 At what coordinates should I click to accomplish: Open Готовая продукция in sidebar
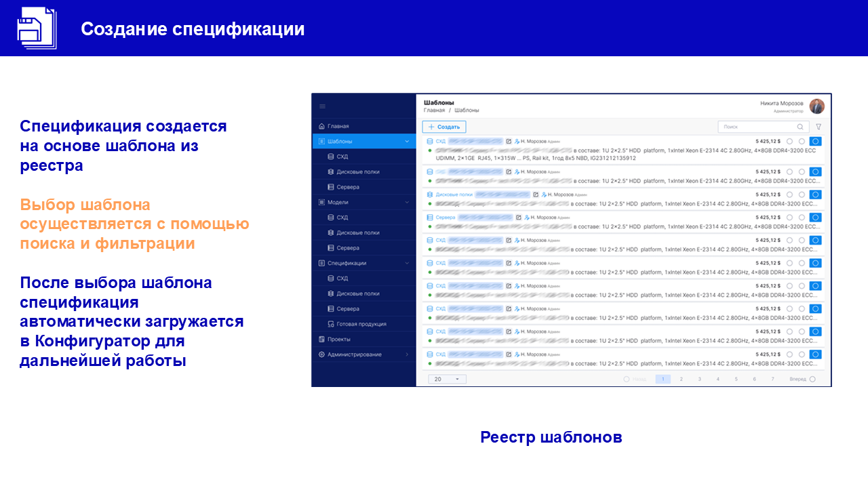click(364, 324)
